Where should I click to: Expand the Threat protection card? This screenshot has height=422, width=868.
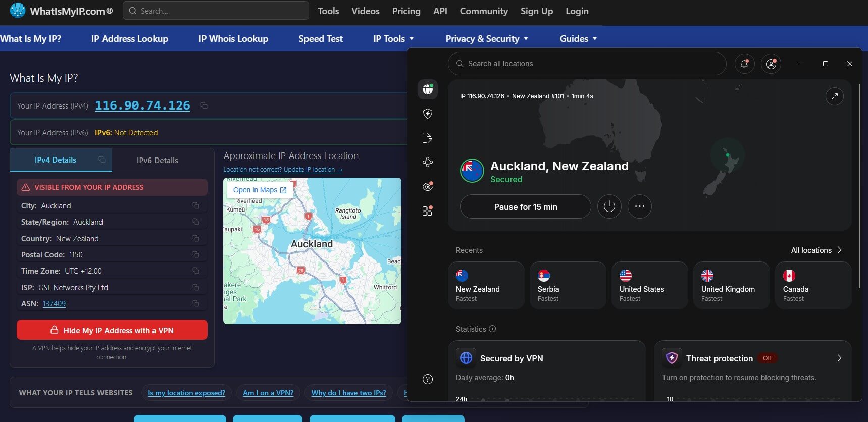tap(839, 358)
